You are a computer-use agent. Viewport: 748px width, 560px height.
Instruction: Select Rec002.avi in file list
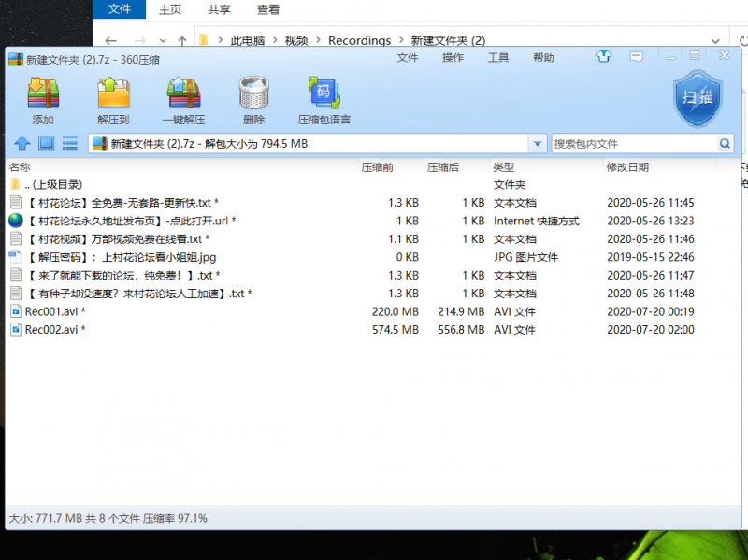point(51,330)
